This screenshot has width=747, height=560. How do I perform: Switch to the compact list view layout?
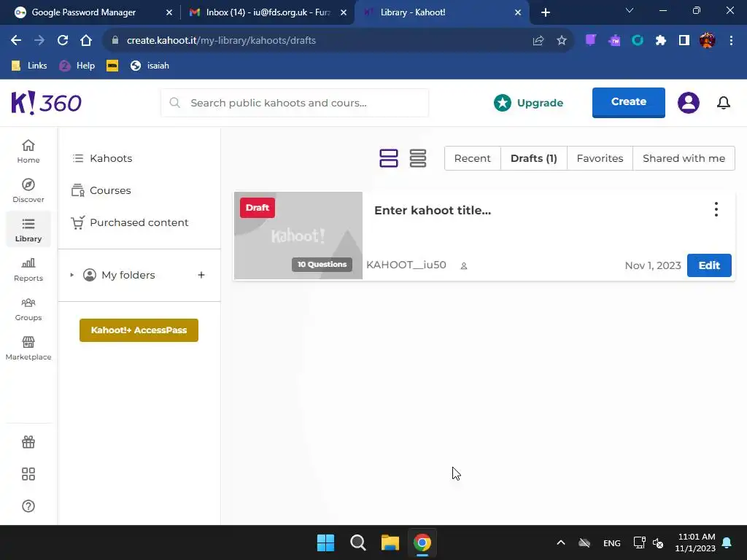418,158
